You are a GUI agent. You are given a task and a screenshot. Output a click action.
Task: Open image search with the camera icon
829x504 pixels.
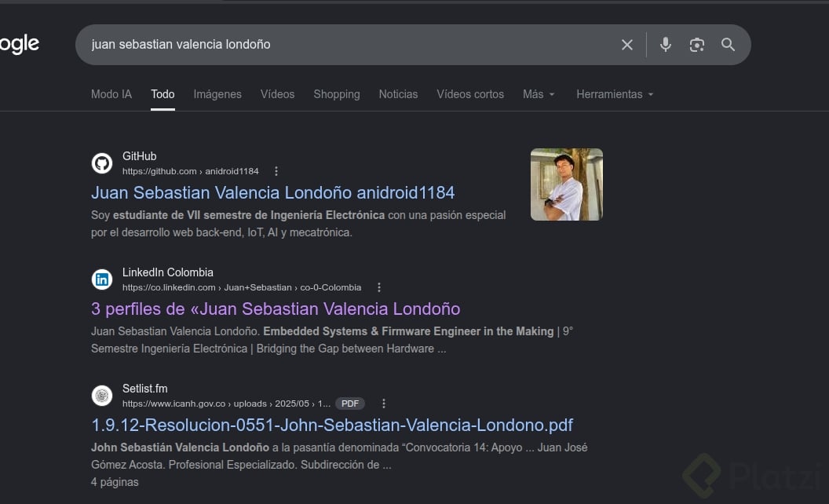tap(697, 45)
